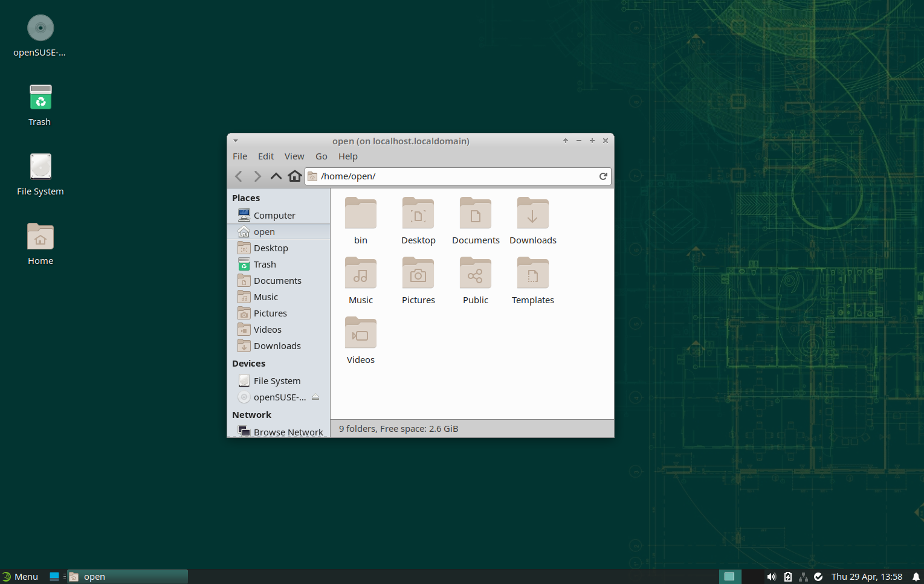Toggle the show desktop panel button
This screenshot has width=924, height=584.
coord(54,577)
